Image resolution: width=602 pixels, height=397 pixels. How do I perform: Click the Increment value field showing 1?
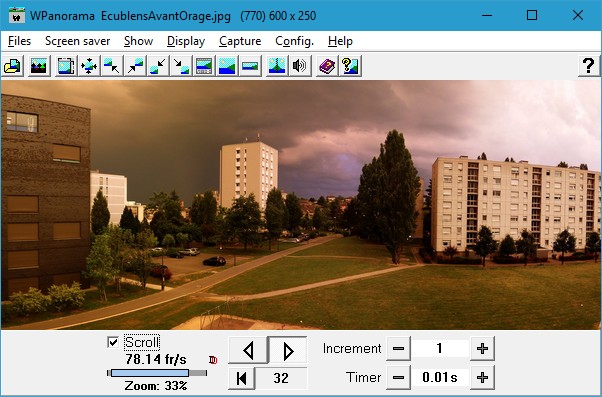tap(440, 348)
